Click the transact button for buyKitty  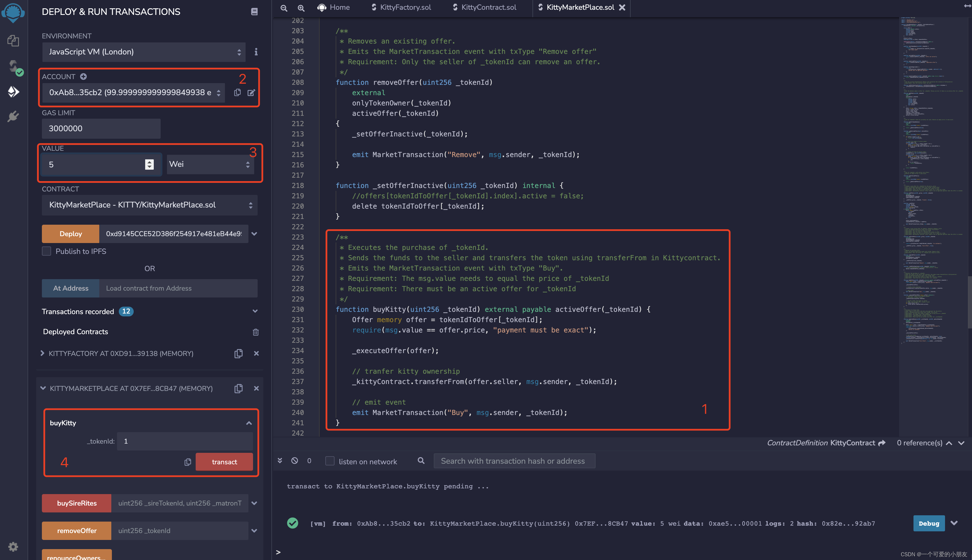coord(224,461)
